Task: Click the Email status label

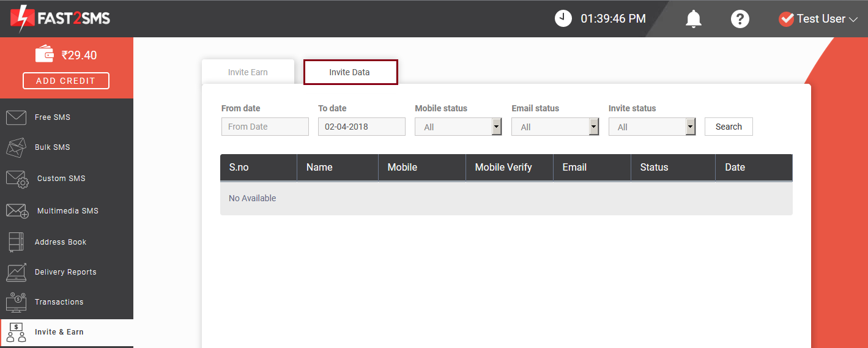Action: (x=535, y=108)
